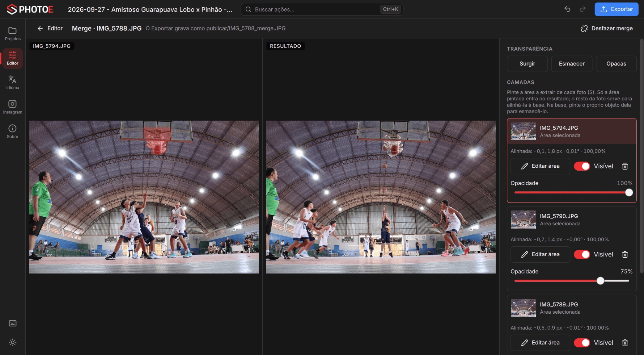Apply the Surgir transparency preset
The height and width of the screenshot is (355, 644).
pos(527,64)
